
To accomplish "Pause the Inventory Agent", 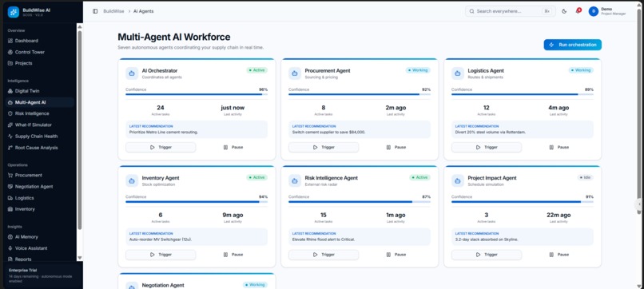I will click(x=233, y=255).
